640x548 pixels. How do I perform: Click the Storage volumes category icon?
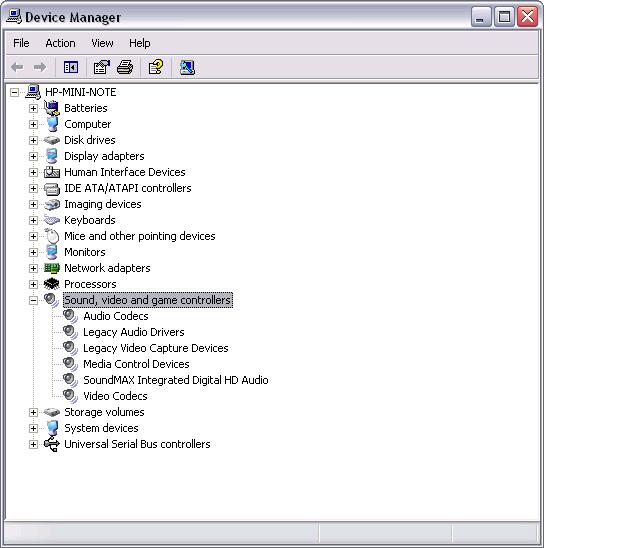point(52,412)
